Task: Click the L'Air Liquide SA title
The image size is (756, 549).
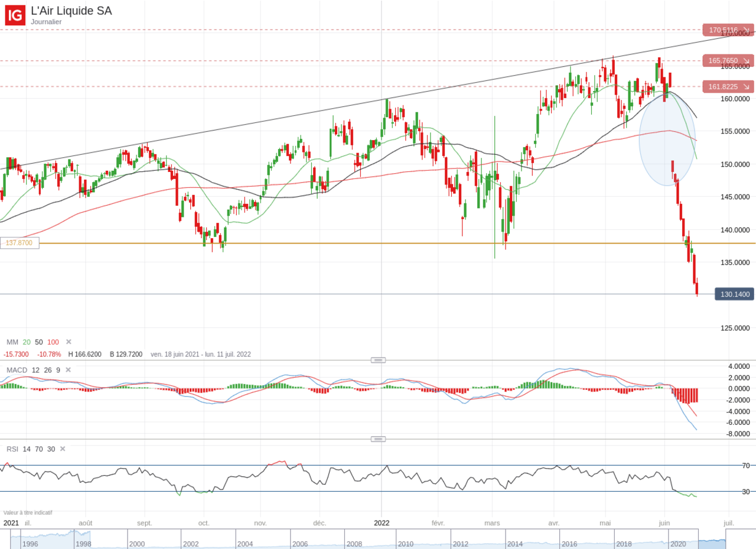Action: pos(71,11)
